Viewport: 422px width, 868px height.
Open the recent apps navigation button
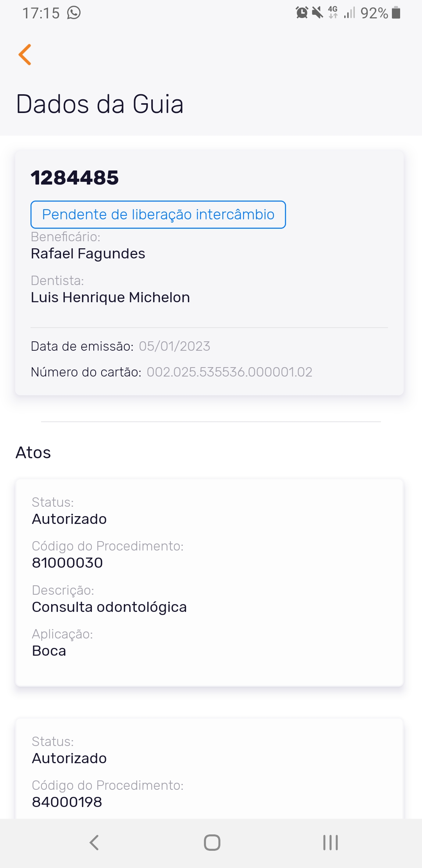(330, 843)
